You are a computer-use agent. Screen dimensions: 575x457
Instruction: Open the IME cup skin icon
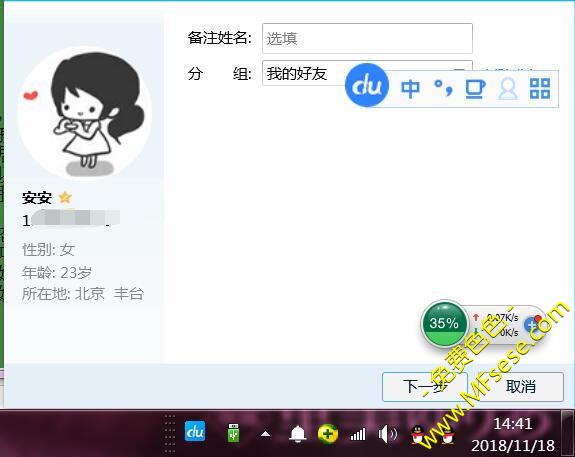pos(475,89)
